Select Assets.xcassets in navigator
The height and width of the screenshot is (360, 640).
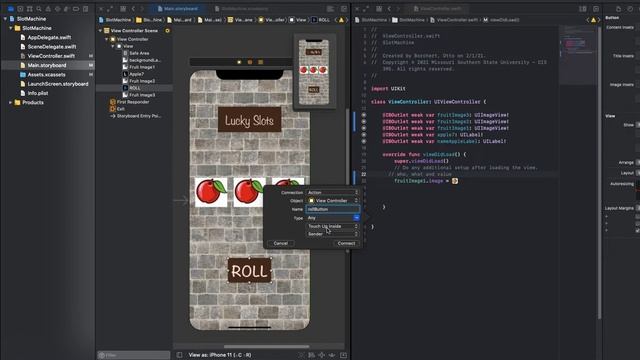coord(46,75)
